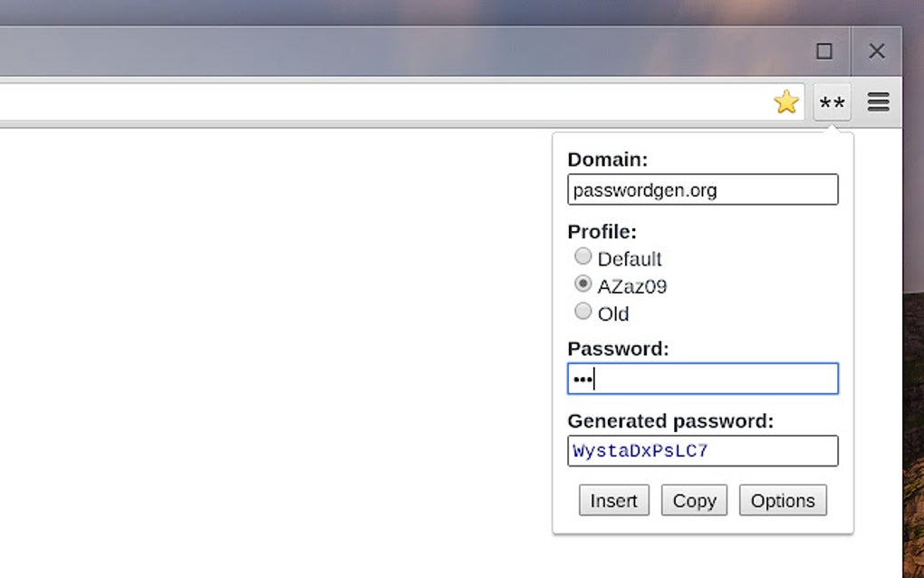Click the Copy button
The width and height of the screenshot is (924, 578).
pos(694,500)
